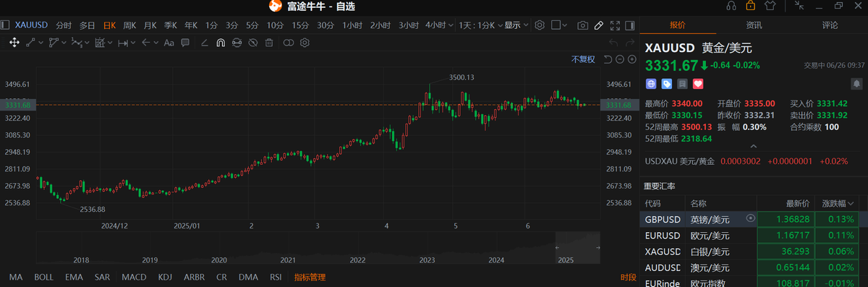Open 指标管理 indicator management
This screenshot has width=868, height=287.
click(310, 277)
